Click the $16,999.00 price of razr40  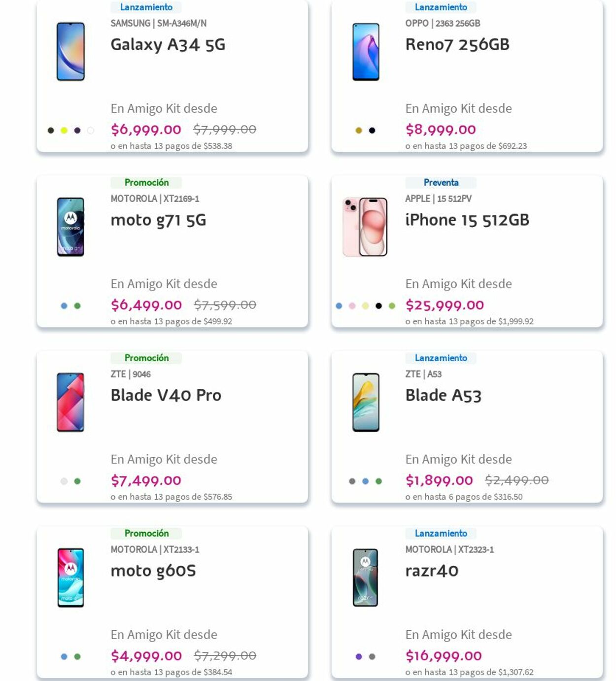(444, 656)
